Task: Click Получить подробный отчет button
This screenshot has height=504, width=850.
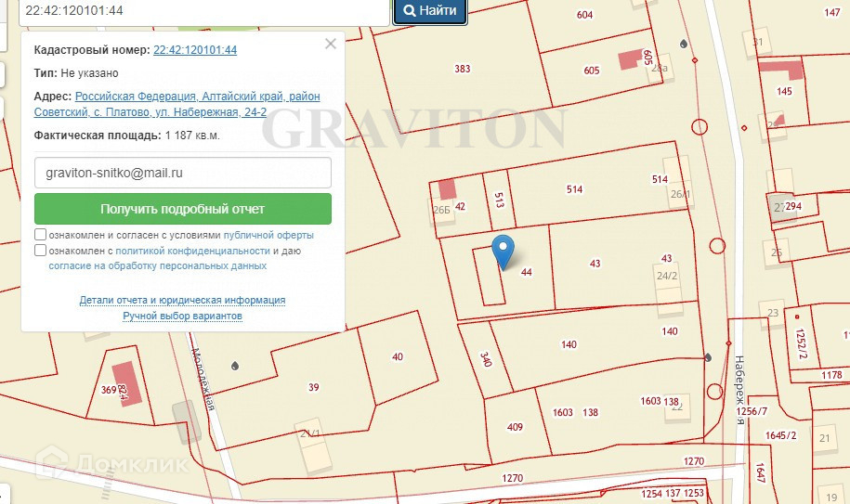Action: click(183, 209)
